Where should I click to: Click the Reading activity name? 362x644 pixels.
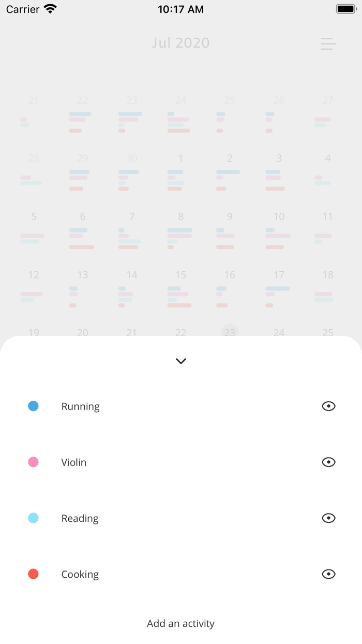[x=80, y=518]
